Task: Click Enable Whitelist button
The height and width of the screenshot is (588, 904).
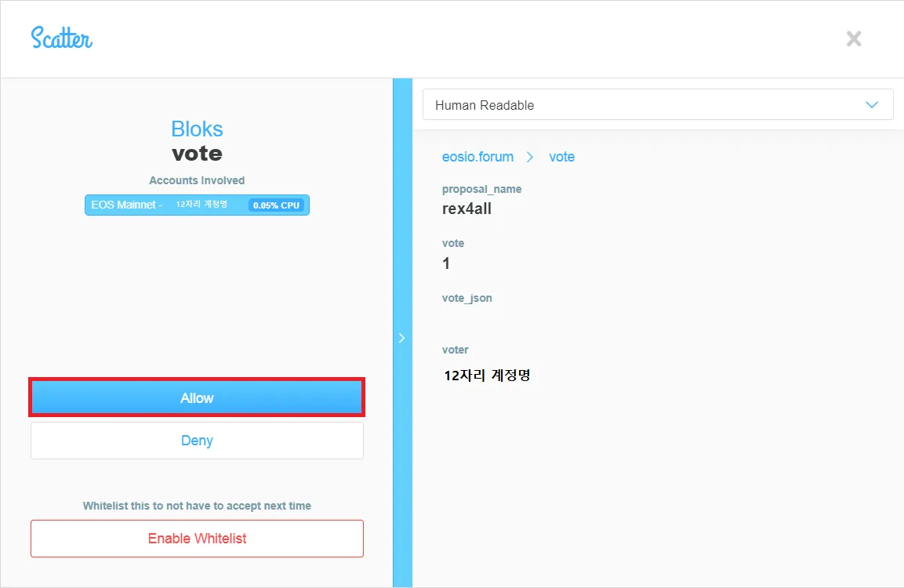Action: coord(197,539)
